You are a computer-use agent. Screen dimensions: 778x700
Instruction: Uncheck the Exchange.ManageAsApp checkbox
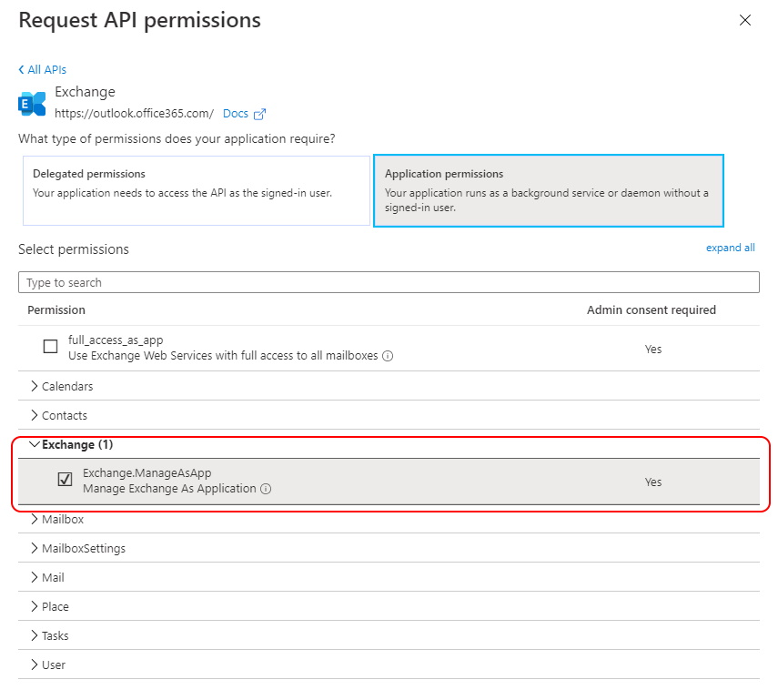point(65,479)
